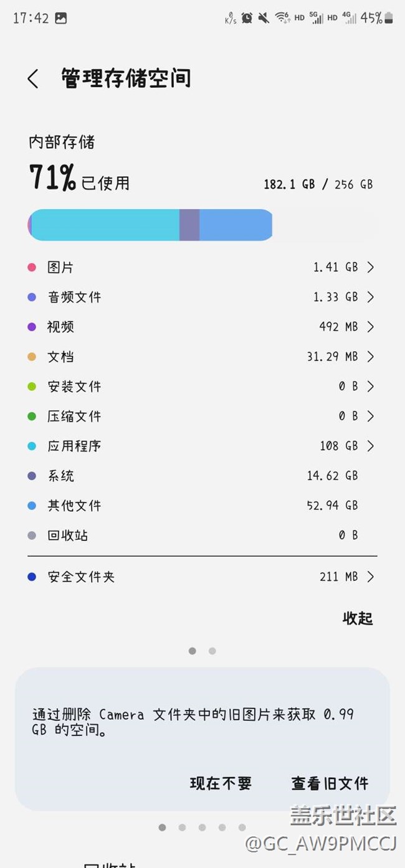405x868 pixels.
Task: Tap the dark blue 安全文件夹 dot
Action: tap(32, 577)
